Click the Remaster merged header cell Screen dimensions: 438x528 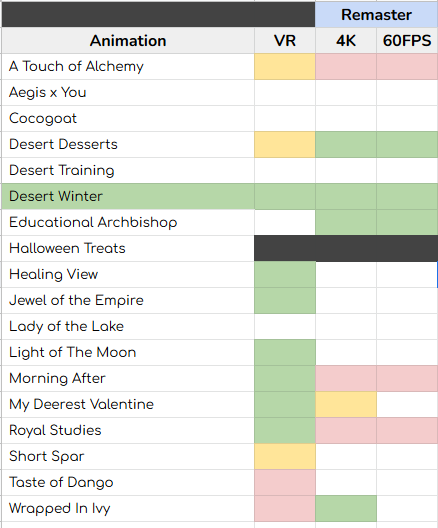coord(376,14)
